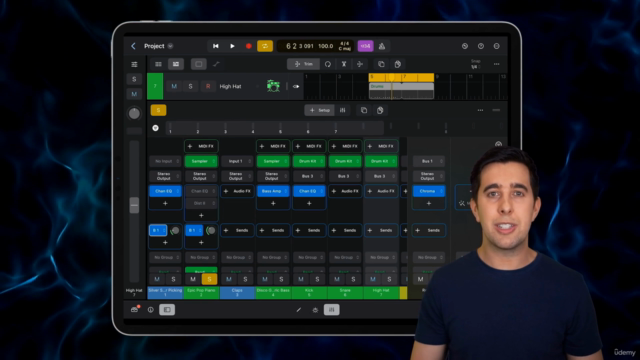The image size is (640, 360).
Task: Start playback with the Play button
Action: pyautogui.click(x=232, y=46)
